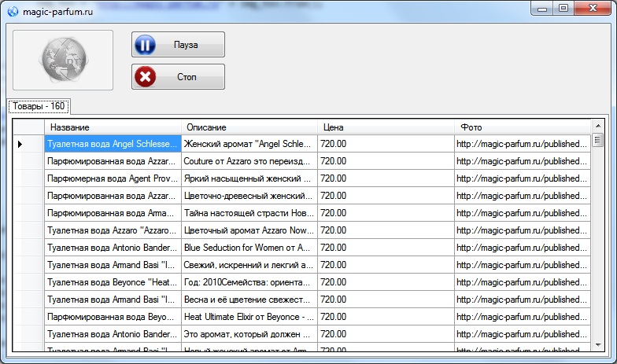Click the globe logo image
The image size is (617, 364).
point(65,60)
